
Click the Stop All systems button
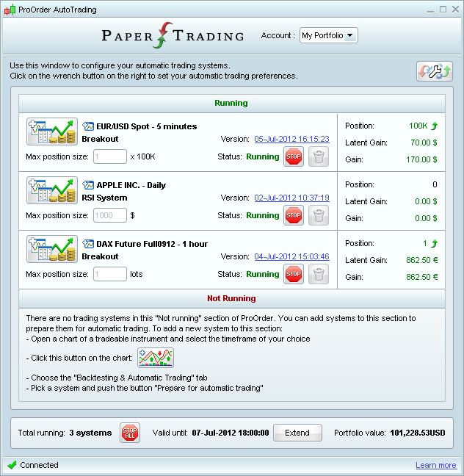(x=129, y=433)
